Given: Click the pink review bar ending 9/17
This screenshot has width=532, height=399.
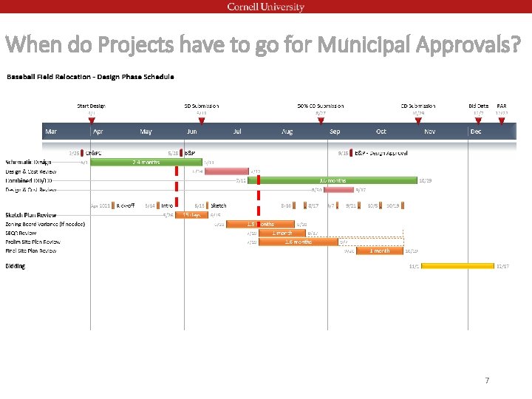Looking at the screenshot, I should tap(338, 190).
